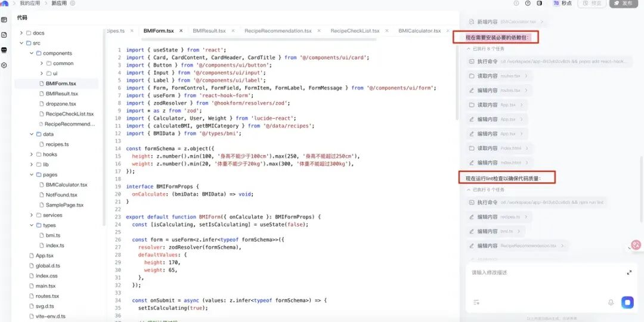Select the black code icon in left sidebar
Screen dimensions: 644x322
pyautogui.click(x=4, y=49)
